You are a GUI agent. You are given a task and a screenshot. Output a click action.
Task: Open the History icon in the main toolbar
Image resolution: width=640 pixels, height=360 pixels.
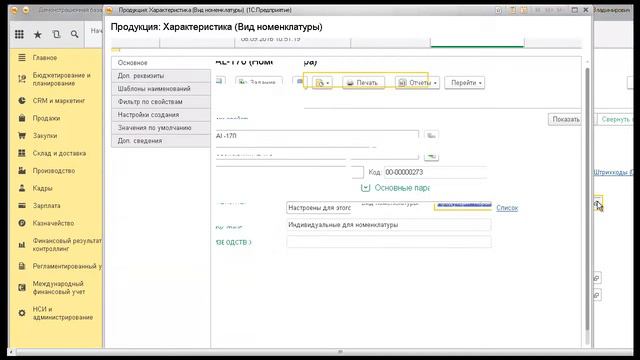tap(56, 35)
